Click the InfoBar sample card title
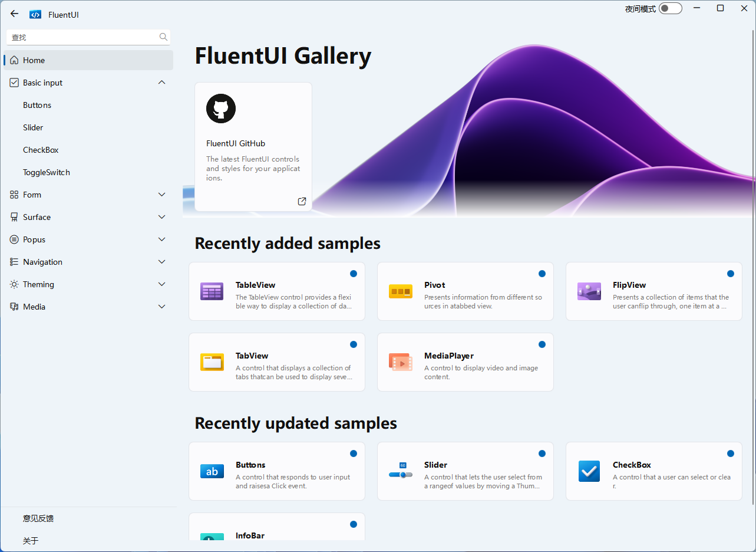This screenshot has width=756, height=552. pos(250,535)
